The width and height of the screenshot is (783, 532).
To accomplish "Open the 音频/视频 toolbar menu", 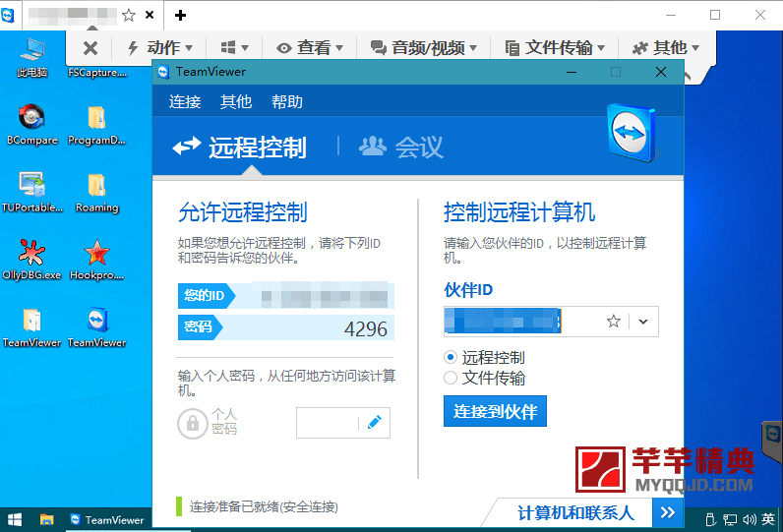I will coord(423,48).
